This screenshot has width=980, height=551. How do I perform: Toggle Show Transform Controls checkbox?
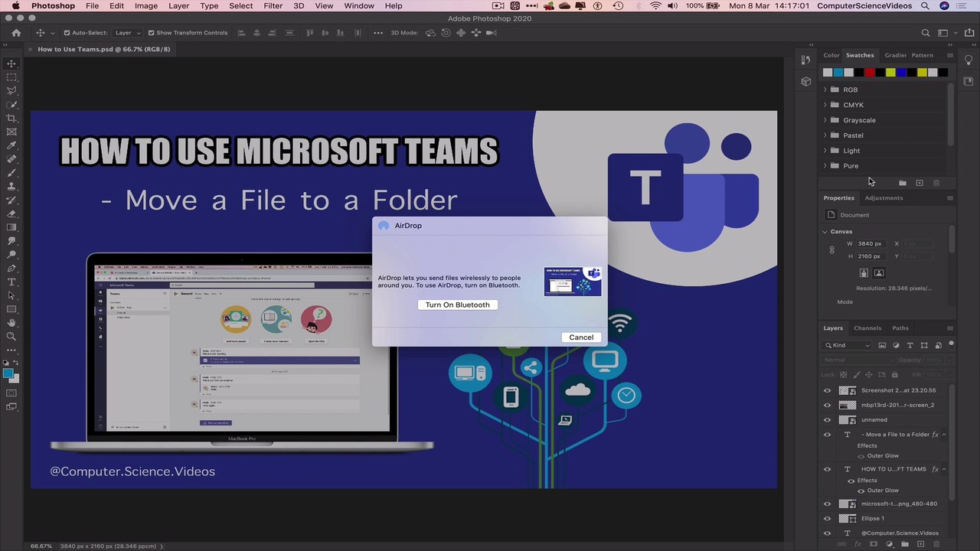pos(151,33)
